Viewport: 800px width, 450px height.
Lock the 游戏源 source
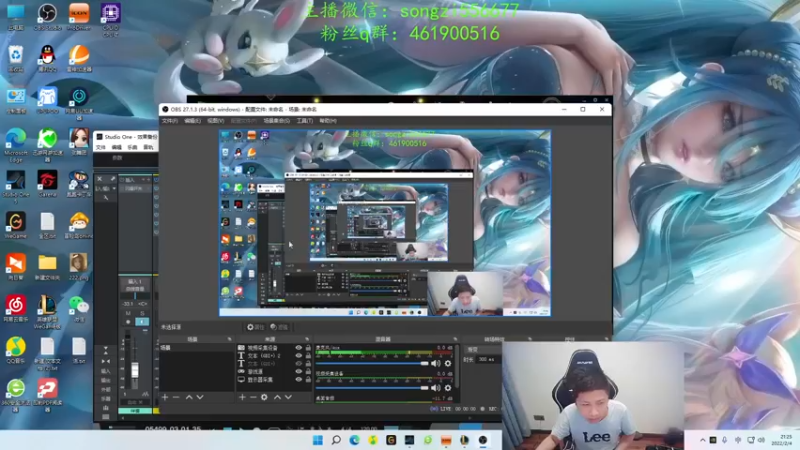(x=308, y=371)
